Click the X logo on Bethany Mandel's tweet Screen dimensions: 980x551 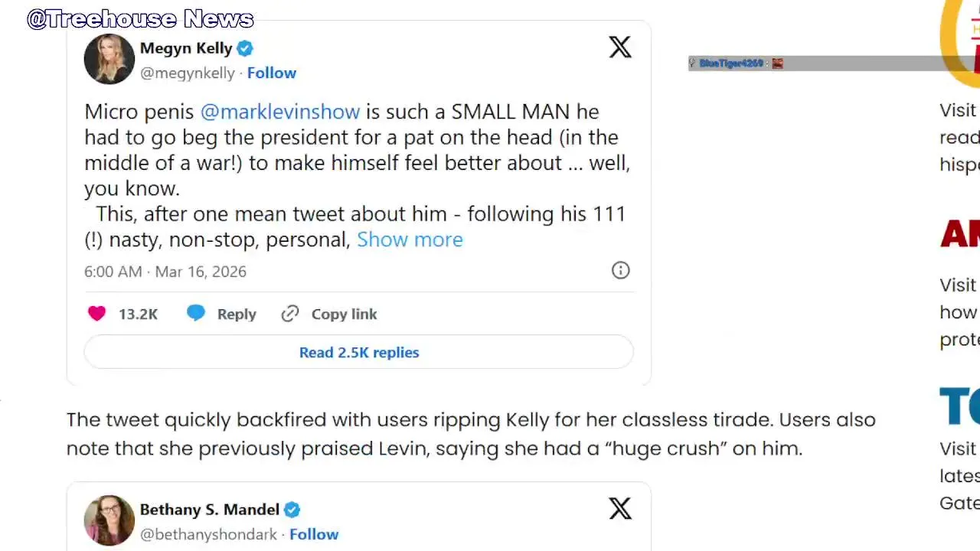619,509
